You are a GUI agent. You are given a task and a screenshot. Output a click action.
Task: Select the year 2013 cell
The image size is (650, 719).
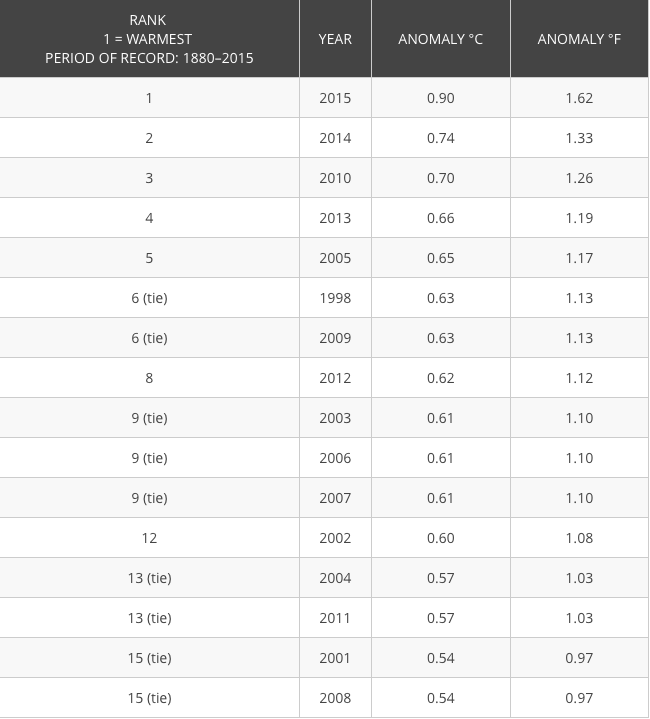pyautogui.click(x=335, y=218)
